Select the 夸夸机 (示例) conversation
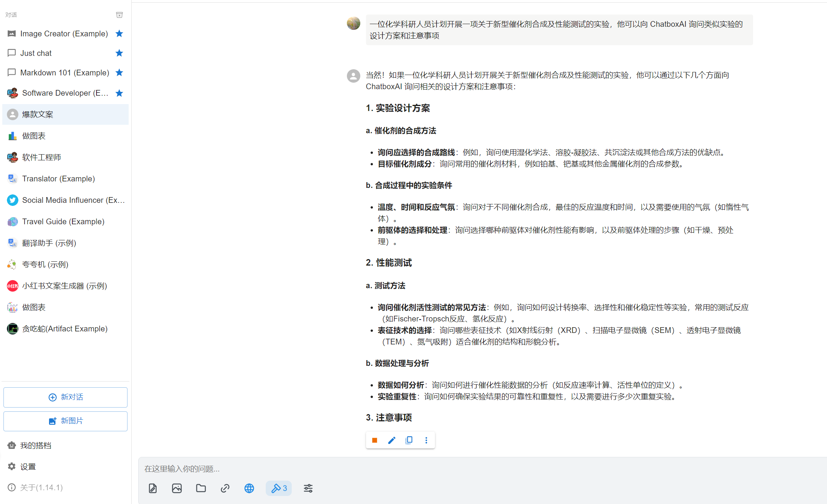This screenshot has width=827, height=504. [45, 264]
